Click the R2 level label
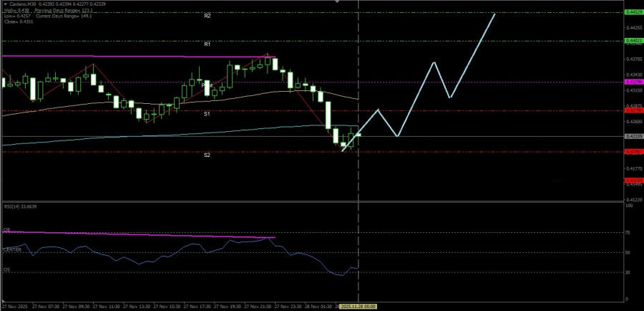Image resolution: width=644 pixels, height=311 pixels. 208,16
